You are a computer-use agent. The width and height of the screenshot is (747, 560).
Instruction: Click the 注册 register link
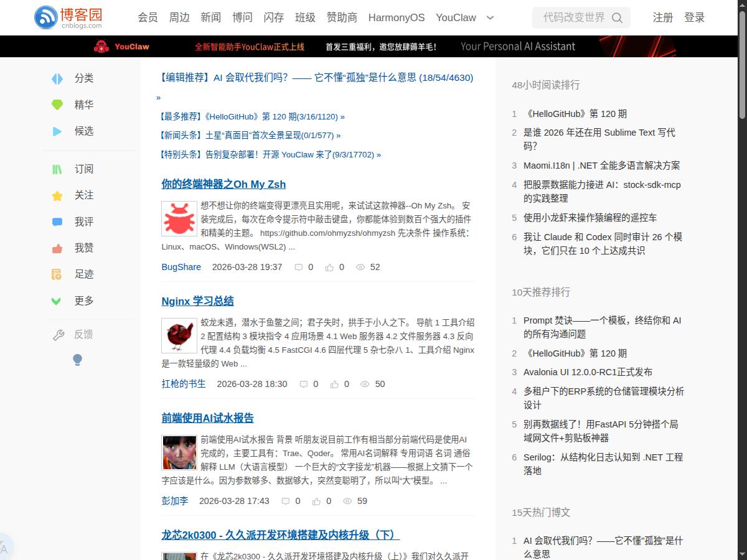(663, 18)
